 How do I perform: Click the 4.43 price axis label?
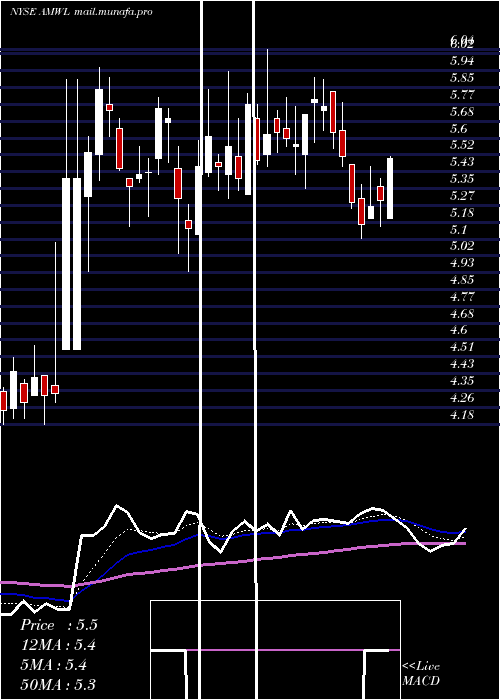click(x=462, y=364)
